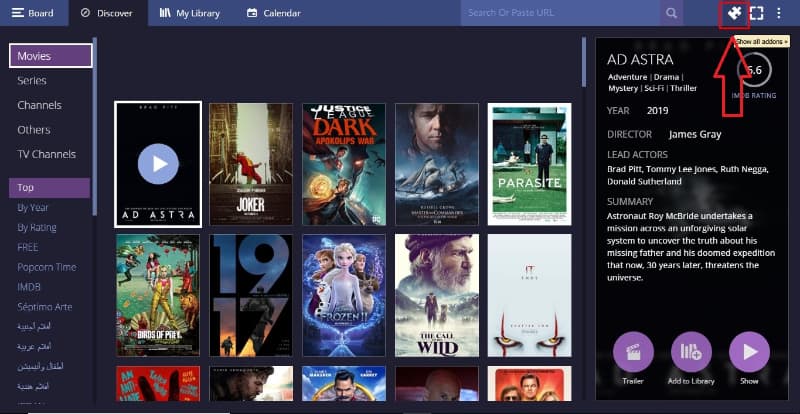Toggle fullscreen mode icon
Image resolution: width=800 pixels, height=414 pixels.
tap(757, 13)
